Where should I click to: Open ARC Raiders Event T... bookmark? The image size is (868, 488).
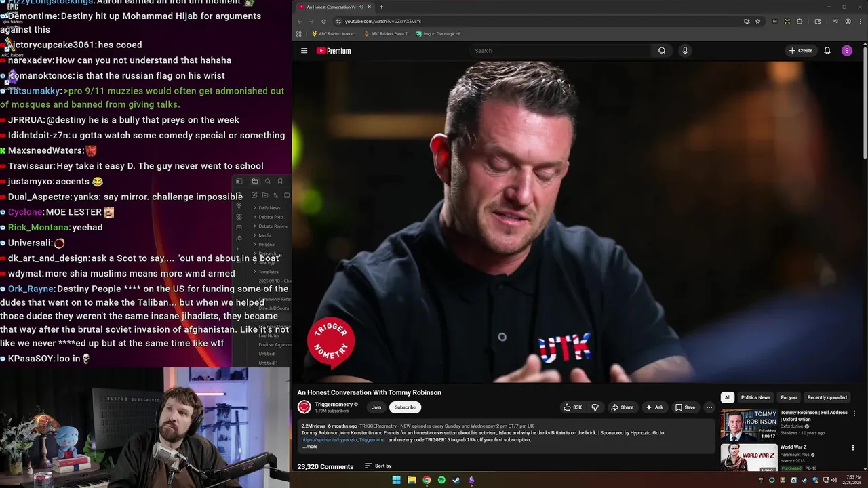387,33
